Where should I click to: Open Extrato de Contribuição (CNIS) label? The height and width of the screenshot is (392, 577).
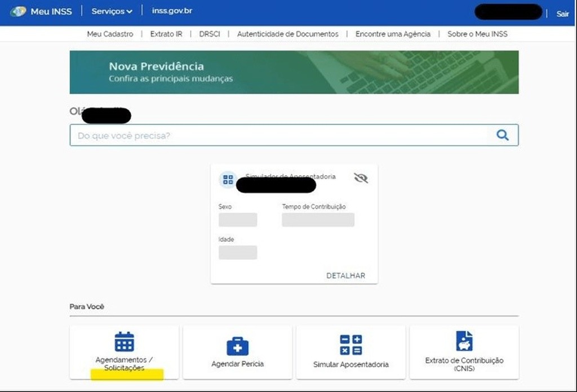coord(464,364)
